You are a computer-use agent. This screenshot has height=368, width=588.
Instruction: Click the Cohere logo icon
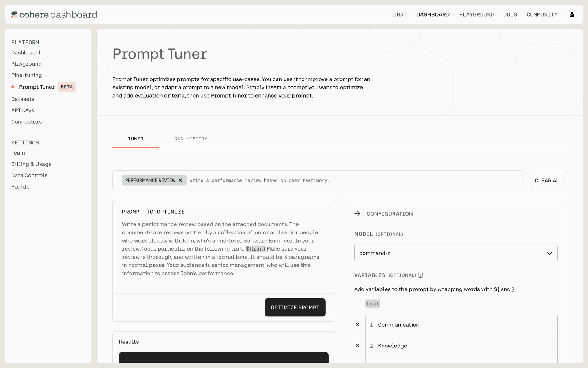(14, 14)
